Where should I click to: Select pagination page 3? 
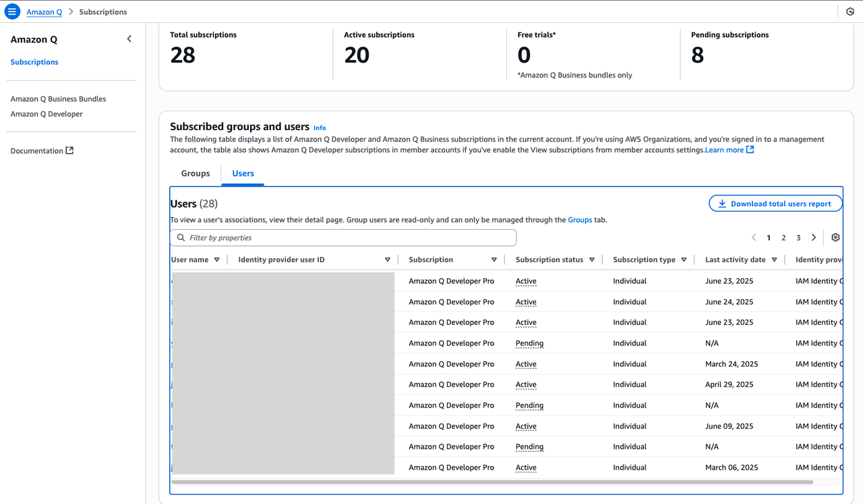798,238
